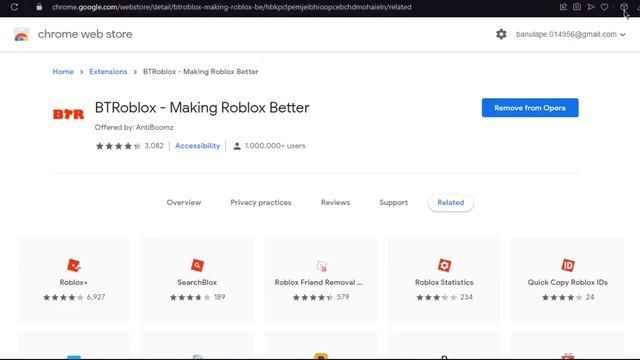
Task: Click the padlock site security icon
Action: coord(39,7)
